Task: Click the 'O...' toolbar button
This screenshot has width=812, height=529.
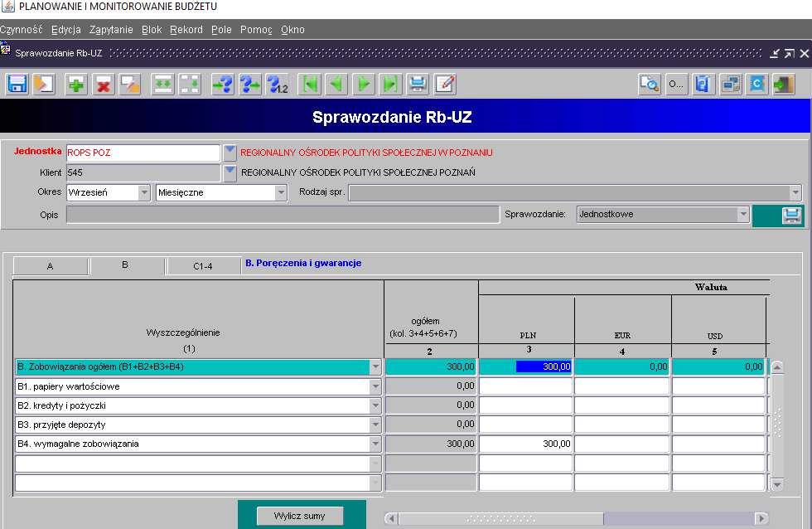Action: [x=676, y=84]
